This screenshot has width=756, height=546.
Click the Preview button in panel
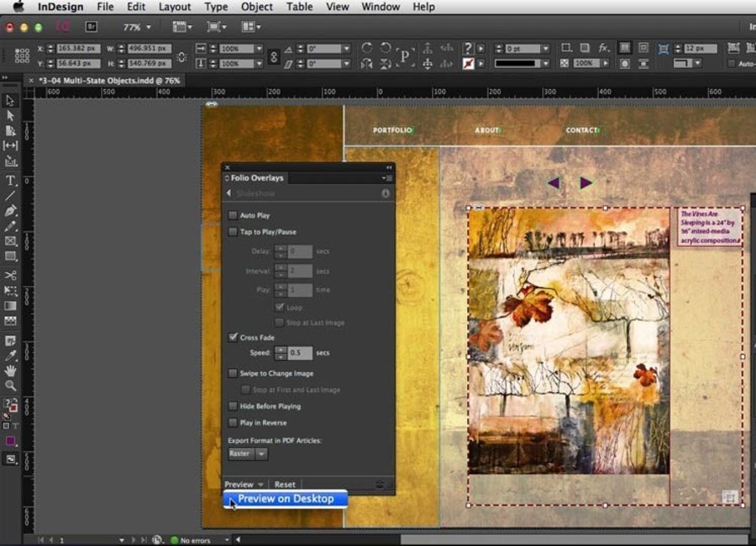[239, 485]
